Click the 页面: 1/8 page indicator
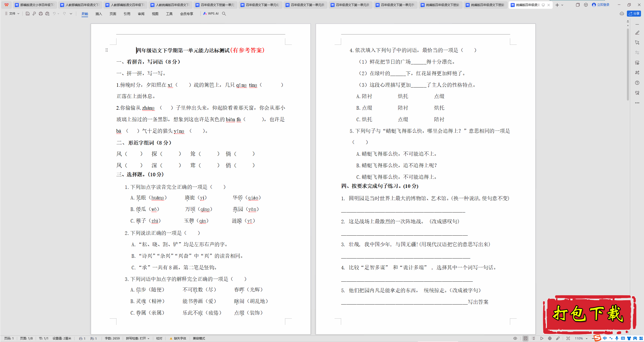644x342 pixels. pyautogui.click(x=26, y=338)
